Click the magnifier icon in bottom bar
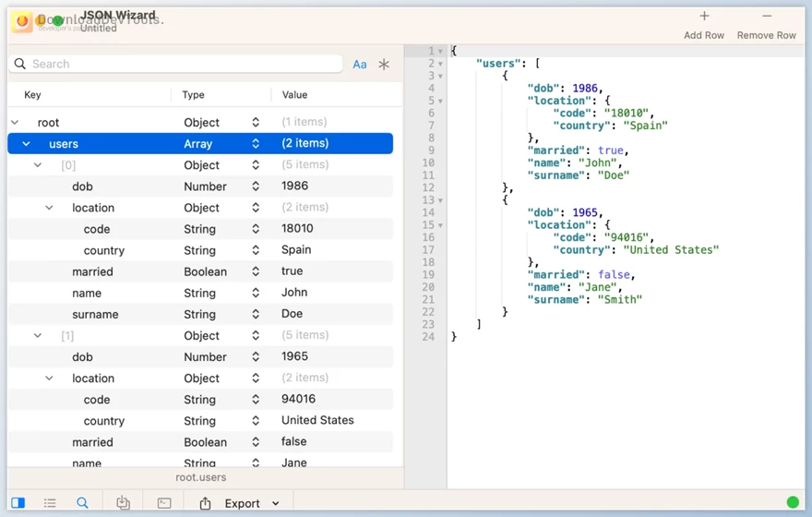 tap(82, 502)
